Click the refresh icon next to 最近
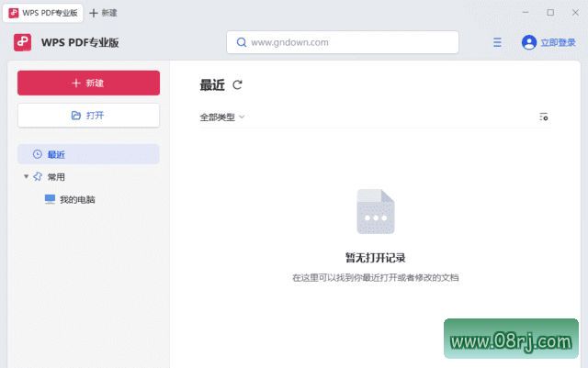Screen dimensions: 588x368 (237, 85)
